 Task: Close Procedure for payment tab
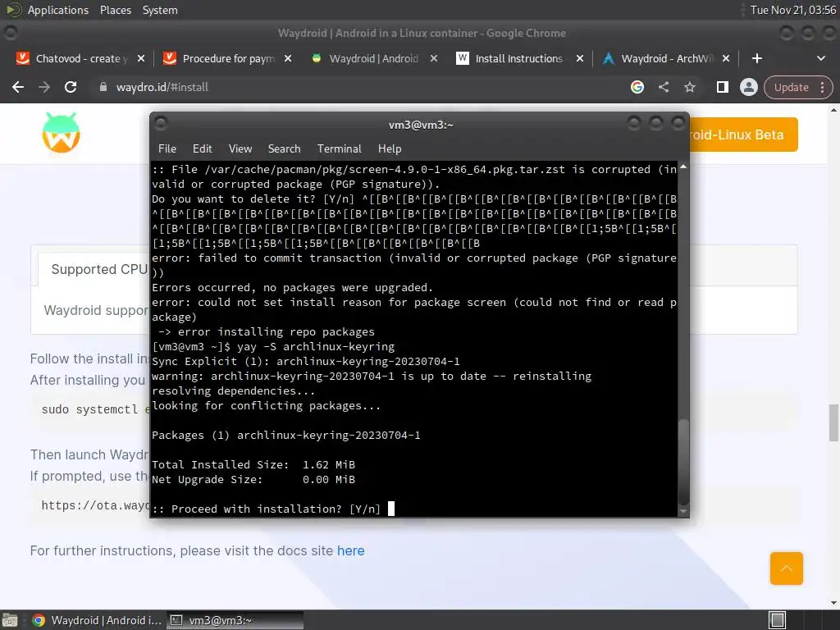[x=288, y=58]
